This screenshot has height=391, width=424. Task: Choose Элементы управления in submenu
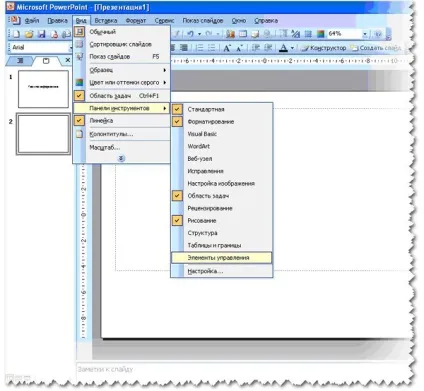[222, 257]
